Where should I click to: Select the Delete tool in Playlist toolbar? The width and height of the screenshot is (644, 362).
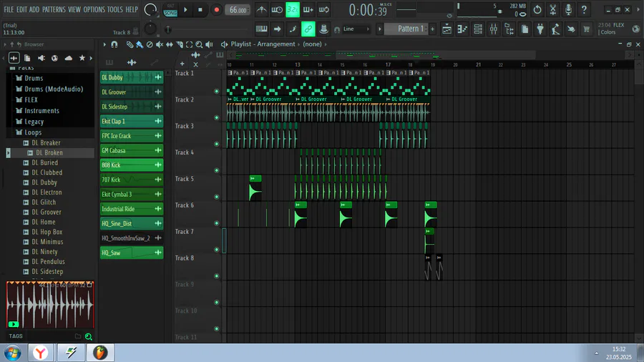[x=150, y=44]
